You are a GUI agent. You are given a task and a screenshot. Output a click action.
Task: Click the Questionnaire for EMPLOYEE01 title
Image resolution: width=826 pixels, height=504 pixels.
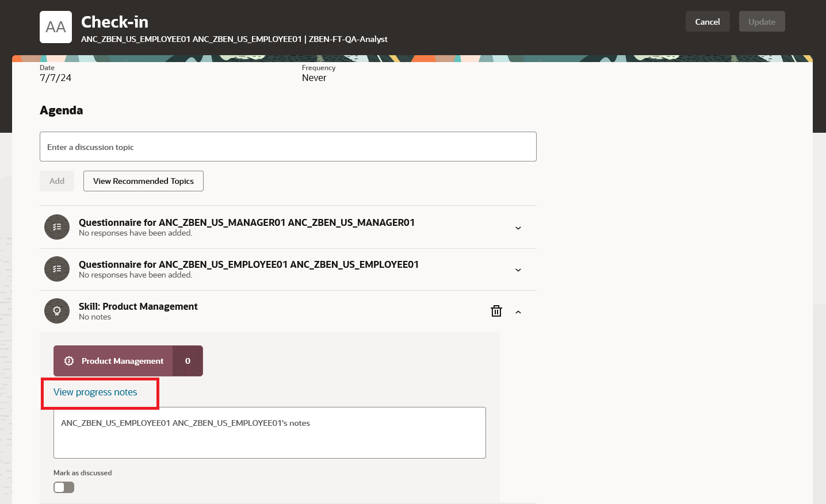248,264
